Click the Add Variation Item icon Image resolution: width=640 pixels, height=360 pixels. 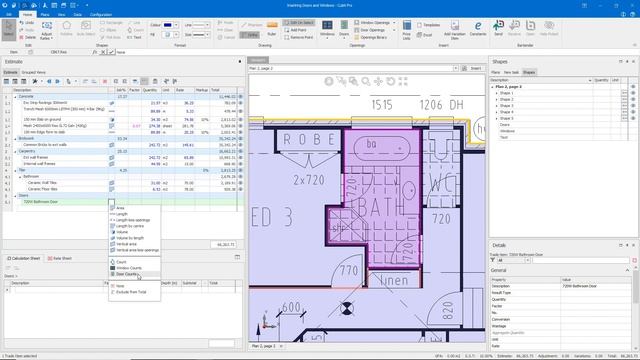coord(455,29)
